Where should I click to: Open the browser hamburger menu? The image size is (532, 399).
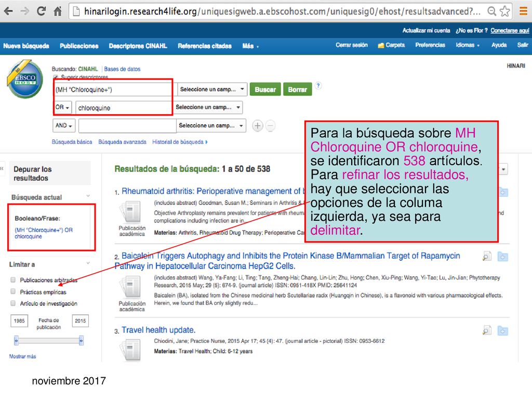pyautogui.click(x=524, y=11)
